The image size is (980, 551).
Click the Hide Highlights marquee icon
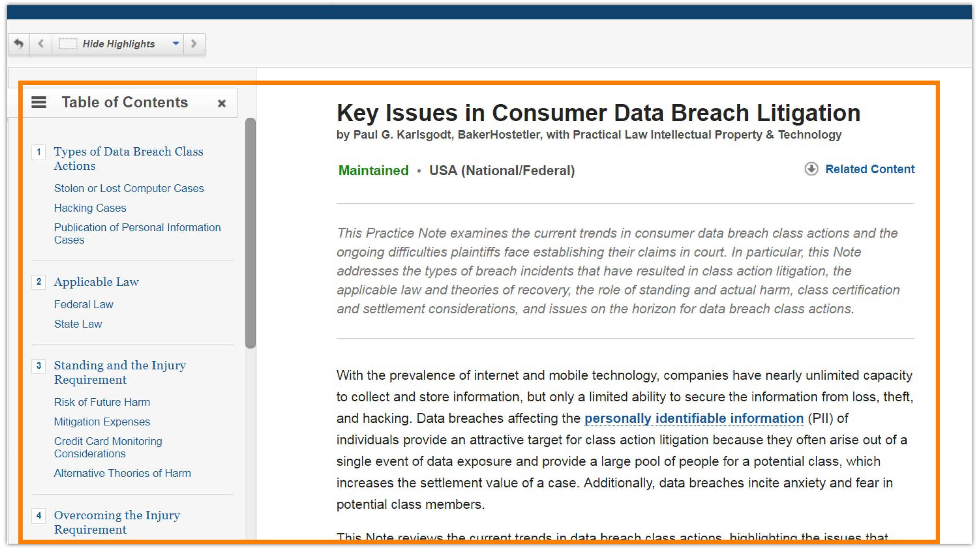coord(68,44)
